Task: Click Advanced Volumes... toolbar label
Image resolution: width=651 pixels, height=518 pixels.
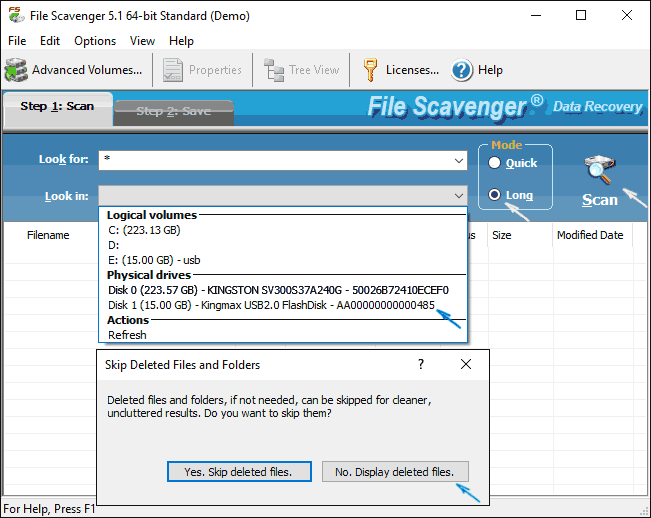Action: pos(87,70)
